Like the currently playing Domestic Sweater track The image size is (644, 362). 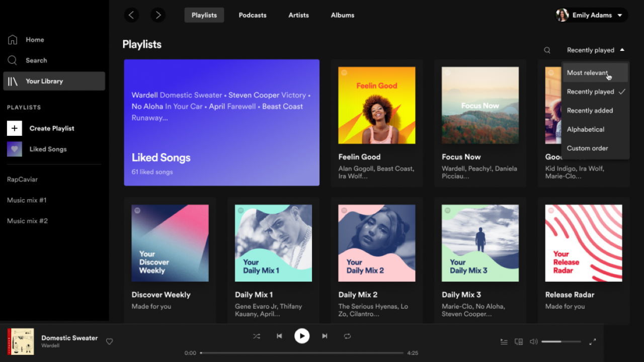point(109,341)
